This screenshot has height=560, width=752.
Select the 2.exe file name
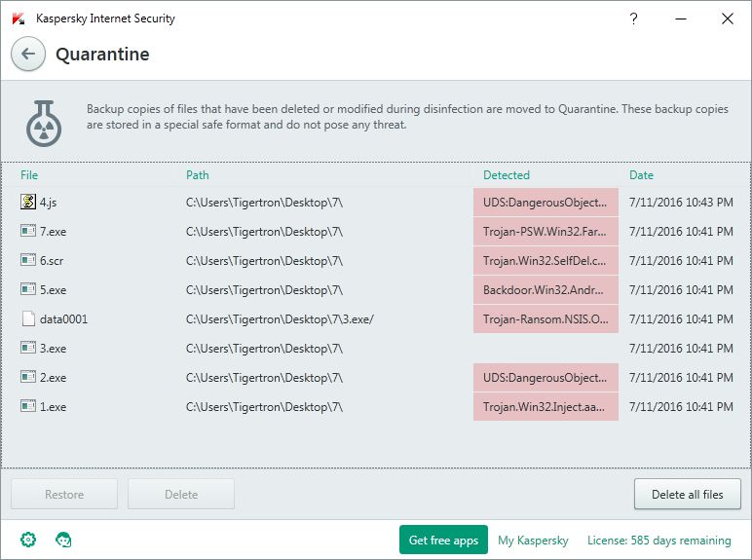[54, 378]
